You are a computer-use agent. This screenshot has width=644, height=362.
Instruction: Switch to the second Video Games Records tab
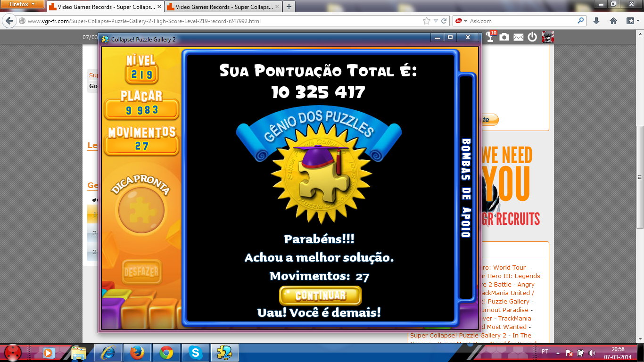click(223, 7)
